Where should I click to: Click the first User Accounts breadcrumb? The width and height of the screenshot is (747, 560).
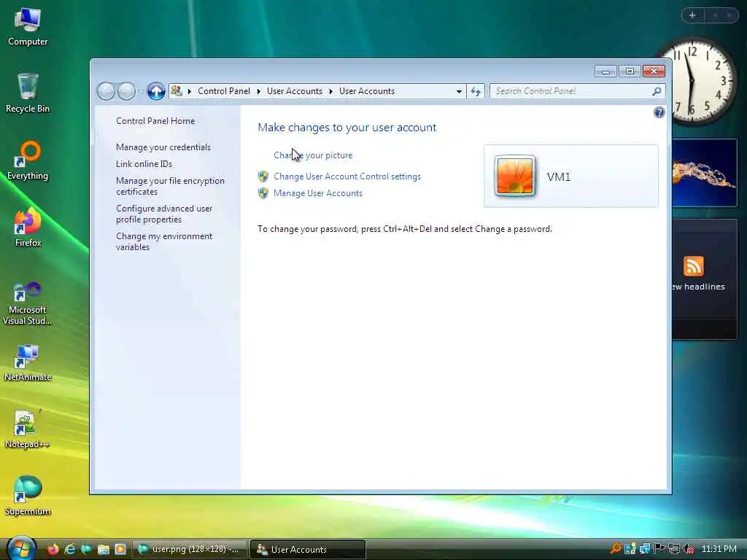point(295,91)
